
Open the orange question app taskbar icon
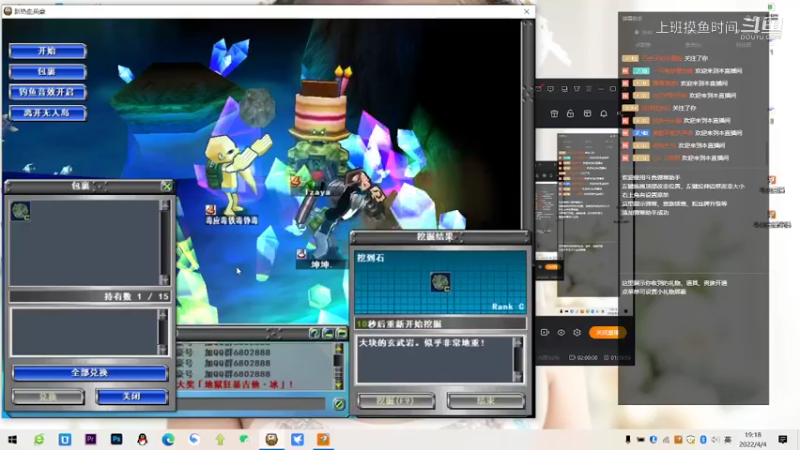tap(323, 439)
